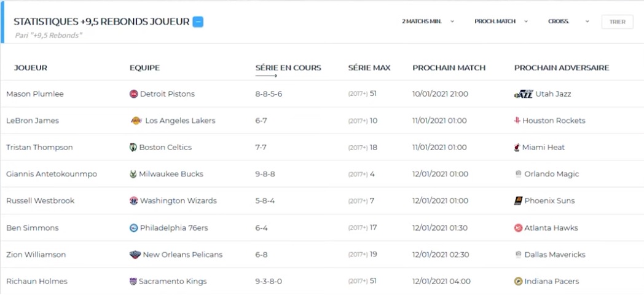
Task: Open Mason Plumlee player link
Action: pos(35,94)
